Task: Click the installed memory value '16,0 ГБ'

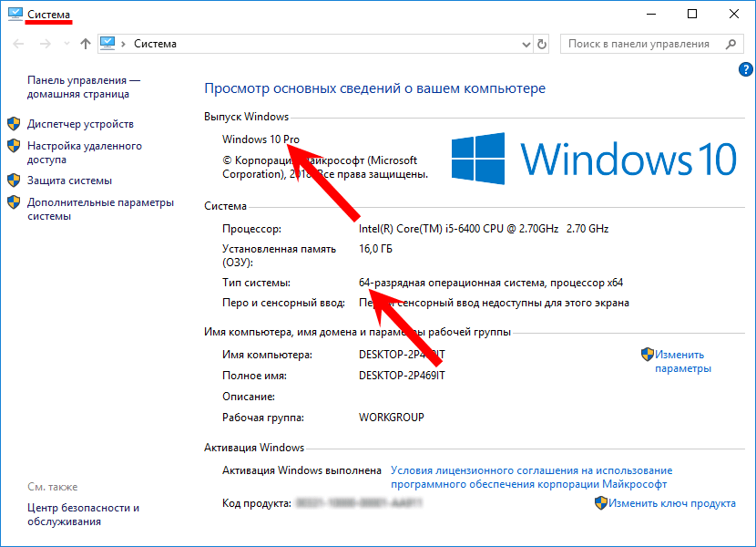Action: click(375, 249)
